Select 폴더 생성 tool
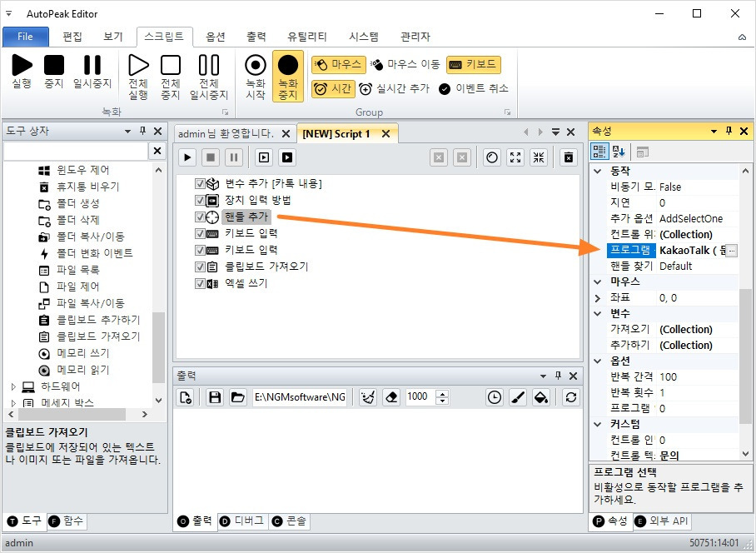The height and width of the screenshot is (553, 756). tap(77, 203)
